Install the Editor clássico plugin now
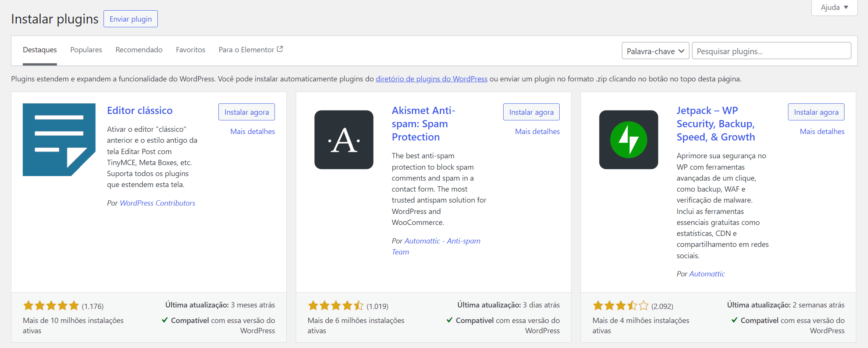The height and width of the screenshot is (348, 868). click(x=246, y=112)
